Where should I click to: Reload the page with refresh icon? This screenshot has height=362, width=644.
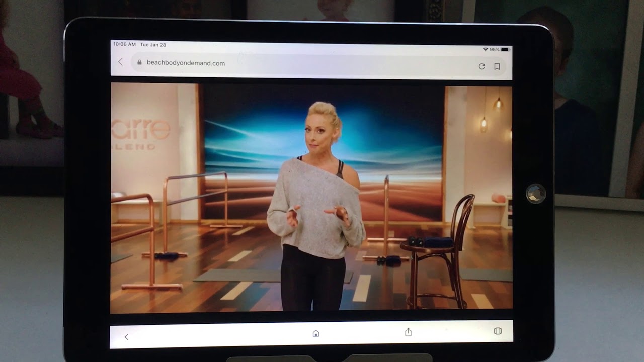481,66
